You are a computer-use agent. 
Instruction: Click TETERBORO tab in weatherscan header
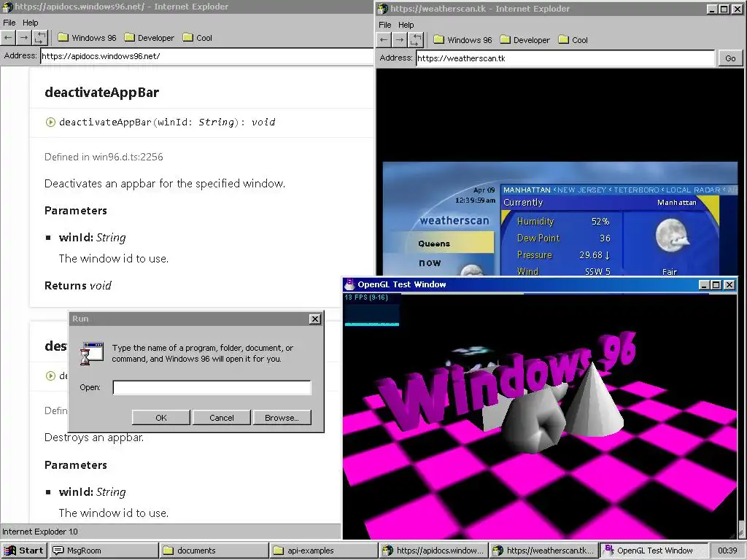pyautogui.click(x=636, y=190)
